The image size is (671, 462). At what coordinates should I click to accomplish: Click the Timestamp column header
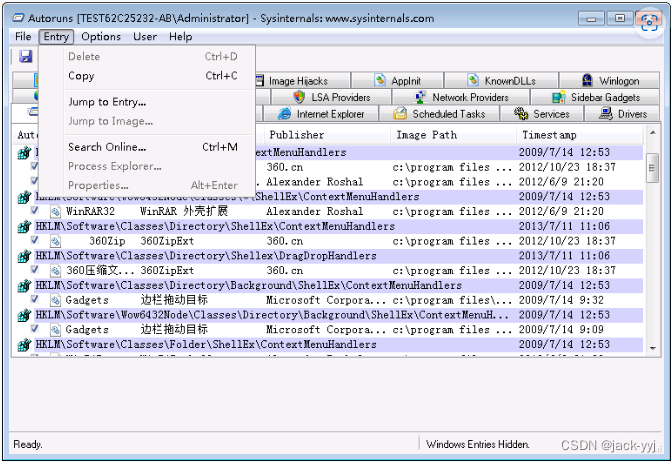click(x=580, y=135)
